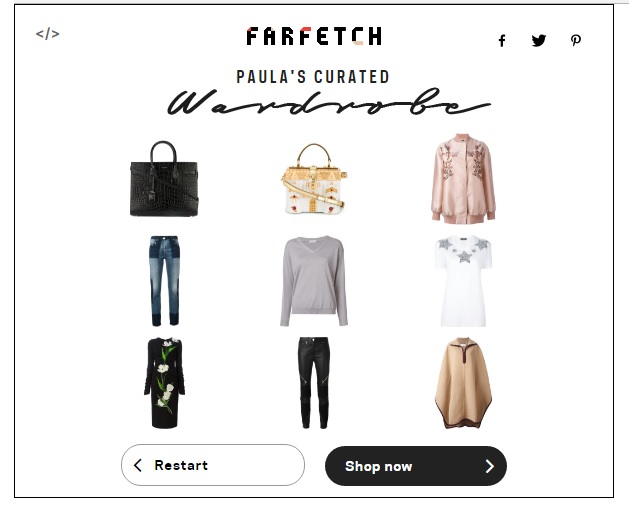This screenshot has width=629, height=508.
Task: Share wardrobe on Facebook
Action: coord(502,41)
